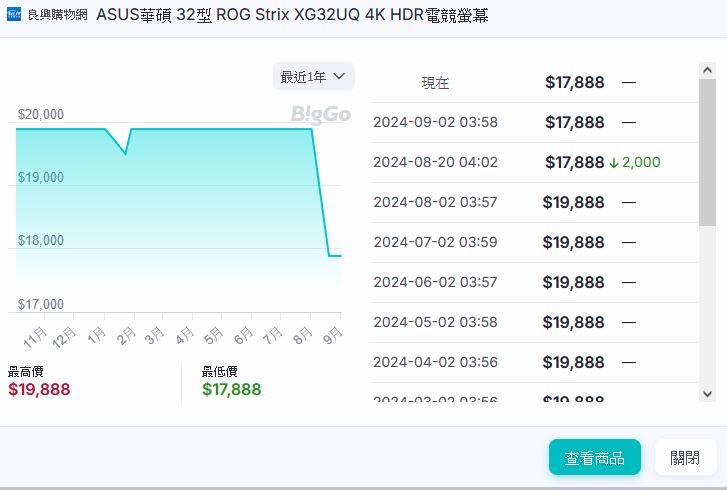727x490 pixels.
Task: Select the 2024-09-02 03:58 price record
Action: [534, 122]
